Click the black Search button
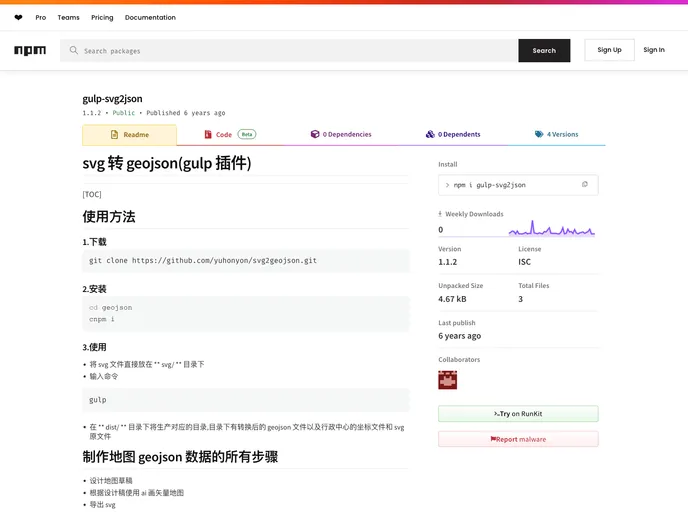Image resolution: width=688 pixels, height=512 pixels. 544,50
